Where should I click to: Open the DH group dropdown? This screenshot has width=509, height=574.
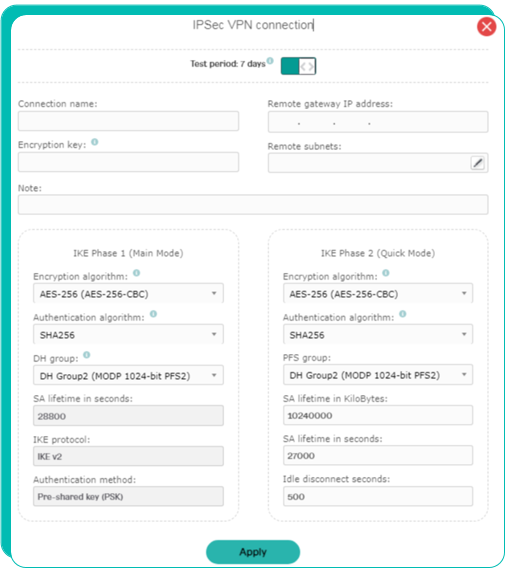[128, 376]
